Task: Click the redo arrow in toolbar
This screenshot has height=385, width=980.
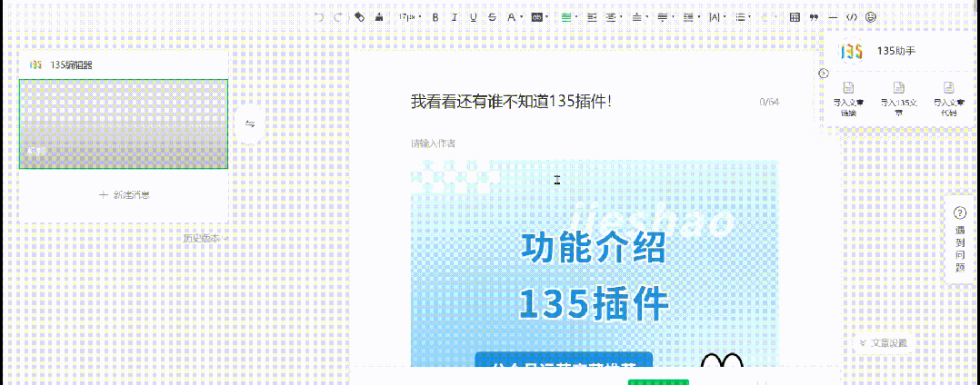Action: pyautogui.click(x=338, y=16)
